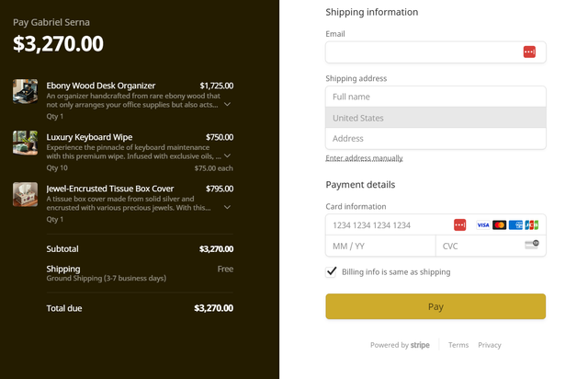
Task: Click the Full name input field
Action: tap(435, 97)
